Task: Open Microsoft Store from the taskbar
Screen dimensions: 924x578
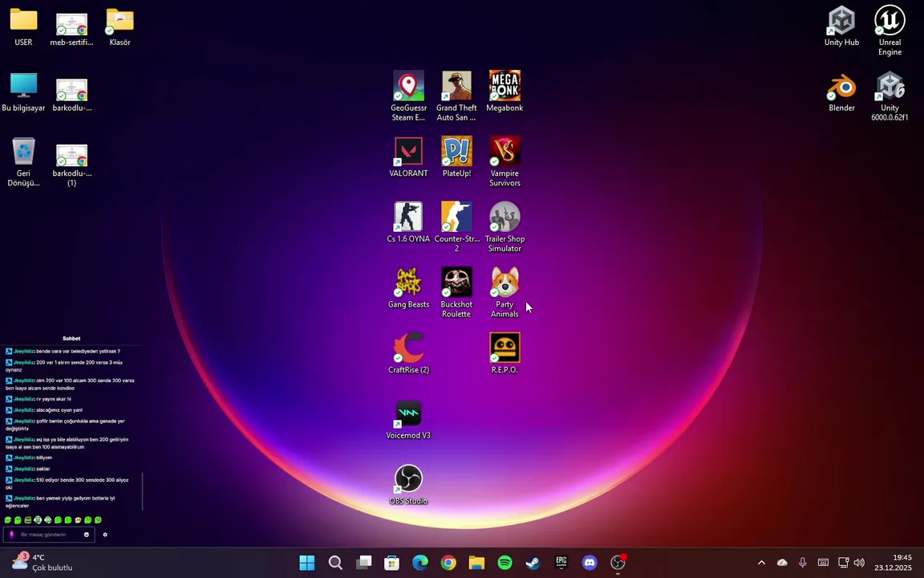Action: click(392, 563)
